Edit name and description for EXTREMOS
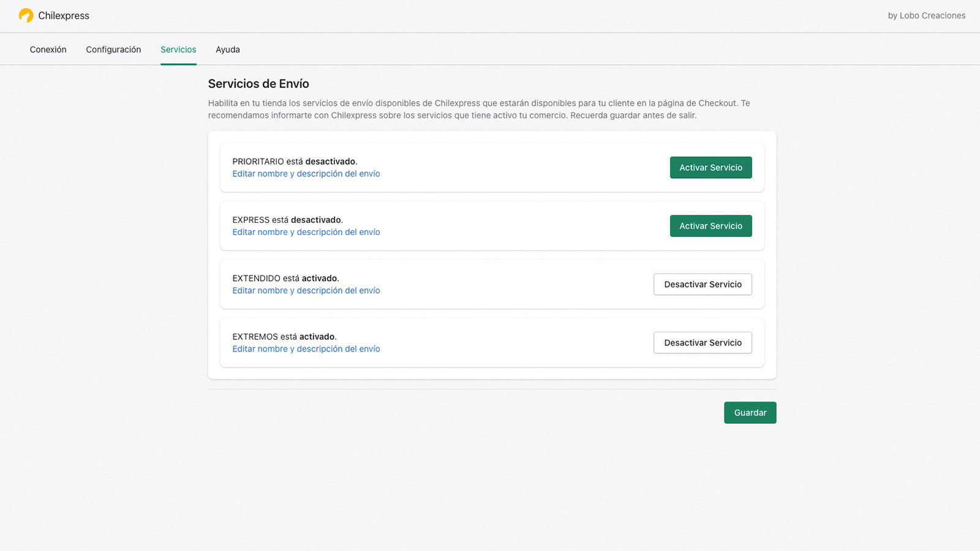This screenshot has width=980, height=551. [306, 348]
